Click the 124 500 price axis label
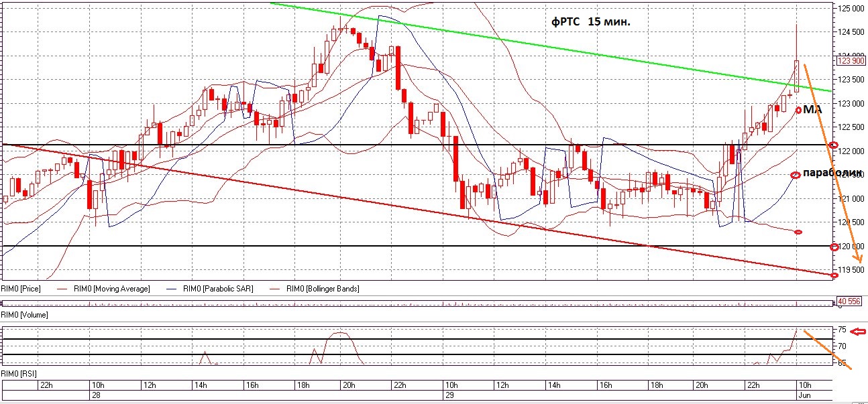Screen dimensions: 868x404 pos(851,31)
